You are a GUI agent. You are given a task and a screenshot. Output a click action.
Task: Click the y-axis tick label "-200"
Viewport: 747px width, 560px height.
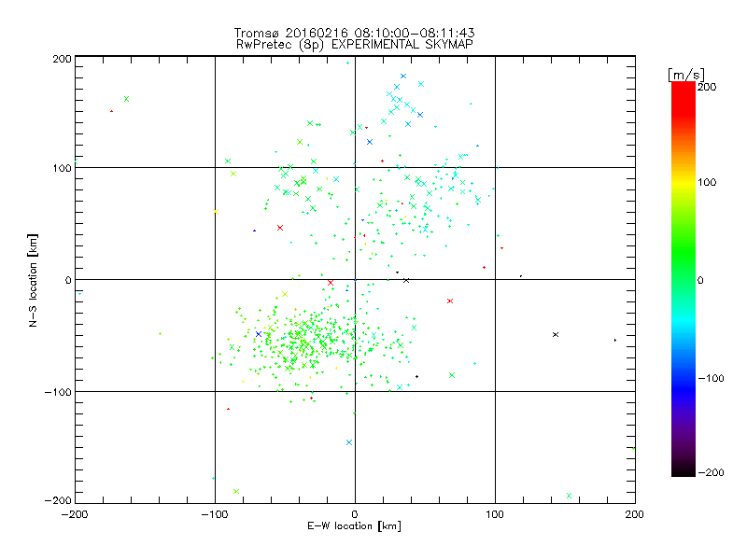58,500
